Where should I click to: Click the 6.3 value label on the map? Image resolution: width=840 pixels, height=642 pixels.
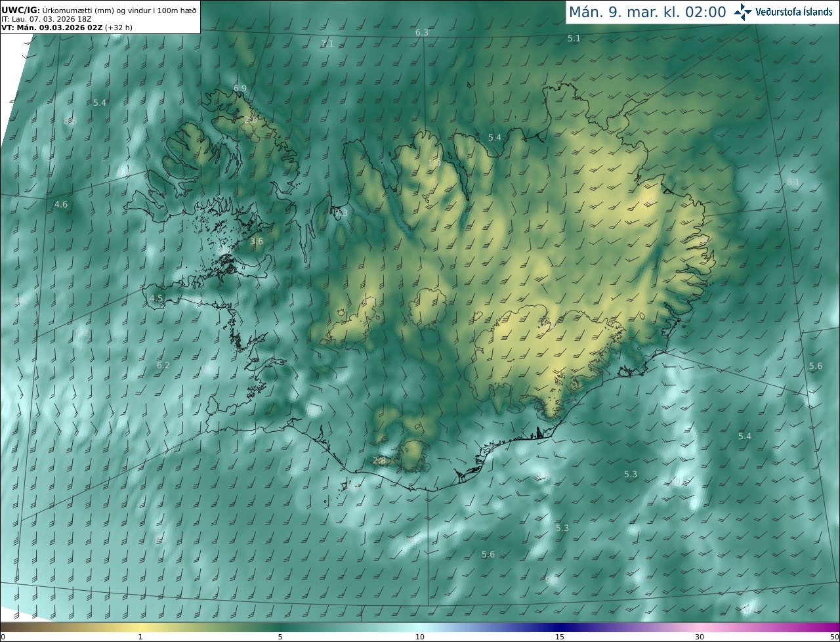pyautogui.click(x=422, y=32)
